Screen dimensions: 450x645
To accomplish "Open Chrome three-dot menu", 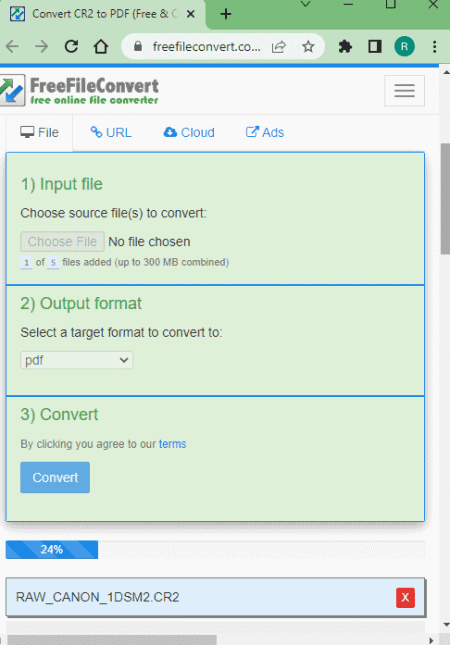I will (x=434, y=46).
